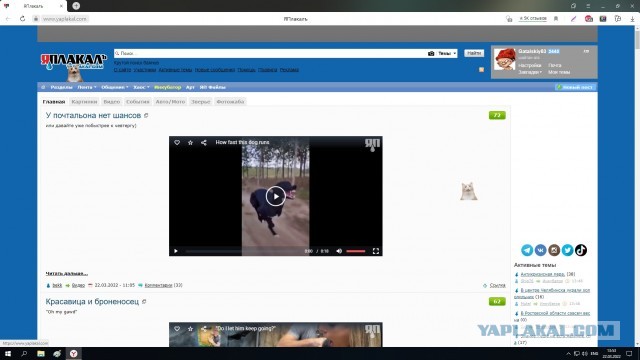This screenshot has height=360, width=640.
Task: Star the 'How fast this dog runs' video
Action: pyautogui.click(x=190, y=142)
